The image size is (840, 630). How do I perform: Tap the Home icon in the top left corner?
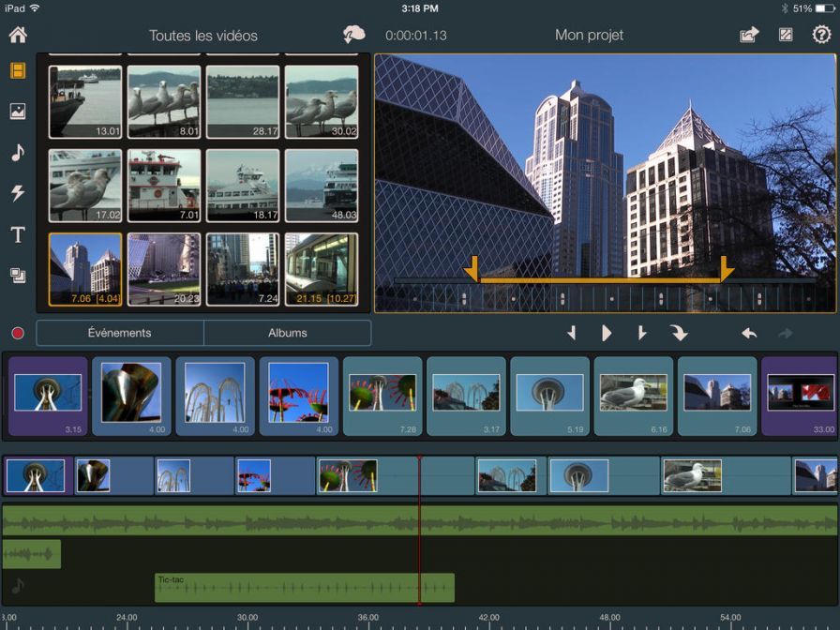click(x=17, y=35)
